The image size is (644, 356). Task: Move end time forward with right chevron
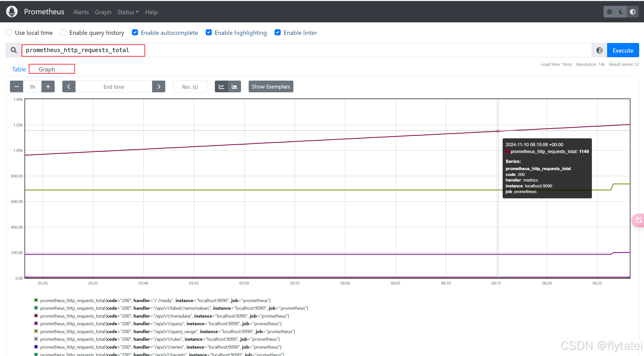(x=159, y=87)
